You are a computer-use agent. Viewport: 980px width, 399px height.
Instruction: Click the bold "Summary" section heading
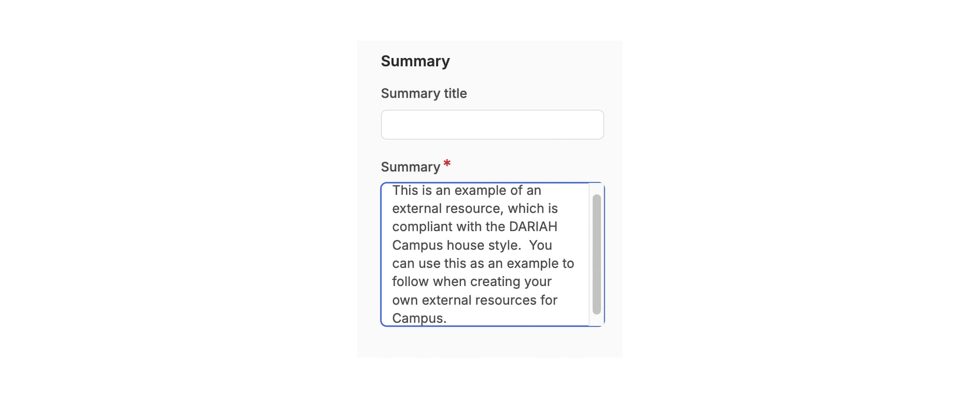click(x=415, y=61)
